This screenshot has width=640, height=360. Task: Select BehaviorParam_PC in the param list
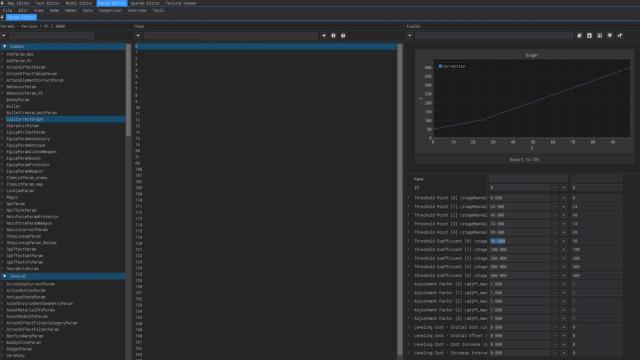[x=24, y=93]
